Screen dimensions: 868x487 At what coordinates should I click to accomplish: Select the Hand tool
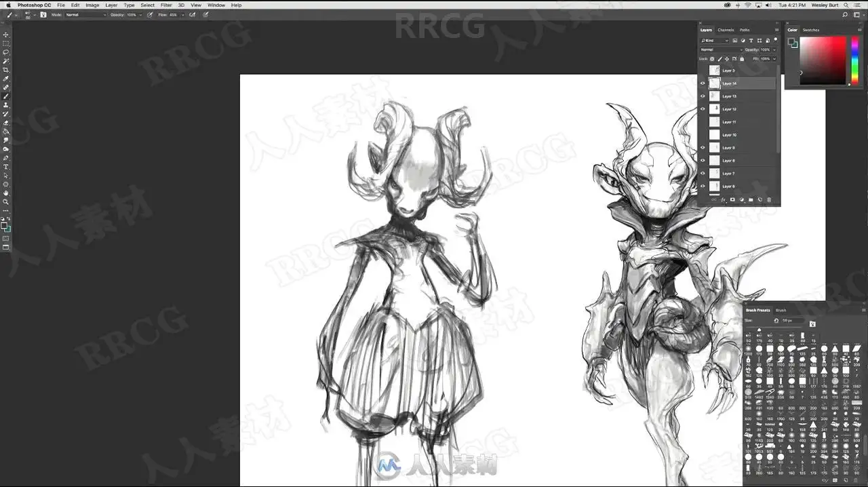[6, 193]
